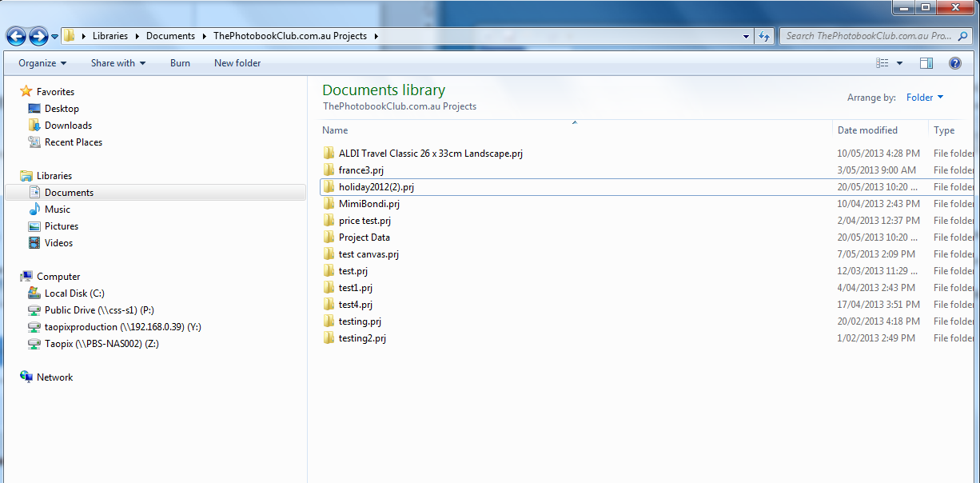The height and width of the screenshot is (483, 980).
Task: Click the Documents breadcrumb in address bar
Action: [x=170, y=36]
